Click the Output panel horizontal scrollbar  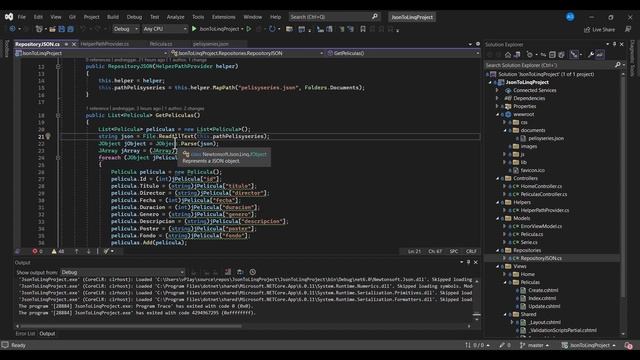tap(131, 326)
